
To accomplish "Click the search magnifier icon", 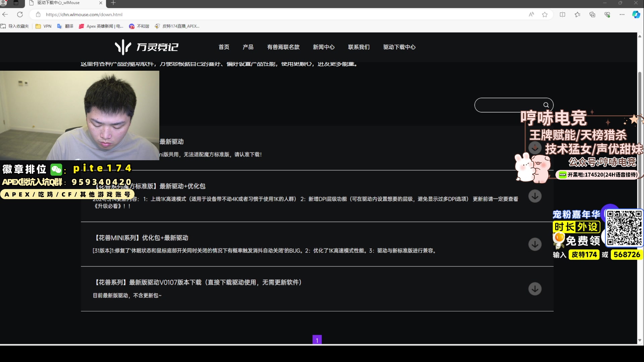I will [546, 105].
